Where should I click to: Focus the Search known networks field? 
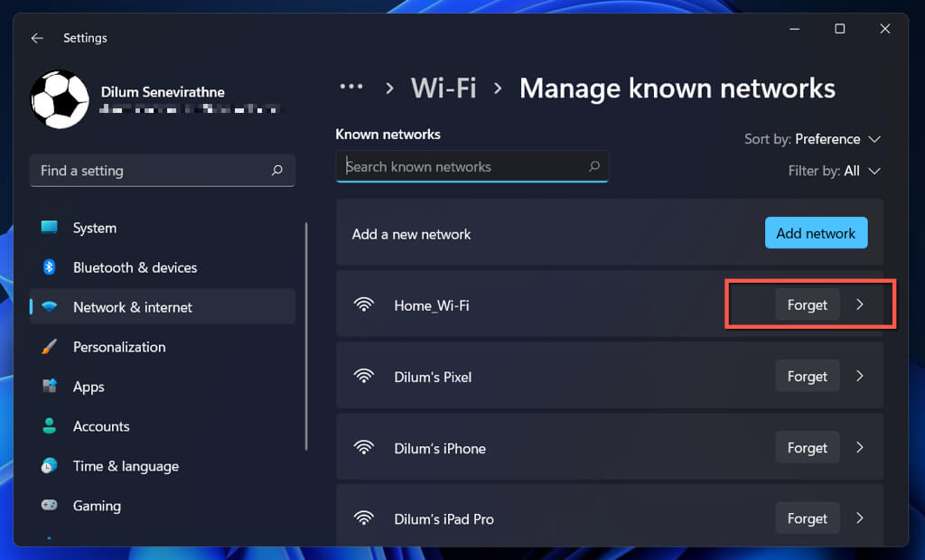(x=461, y=167)
